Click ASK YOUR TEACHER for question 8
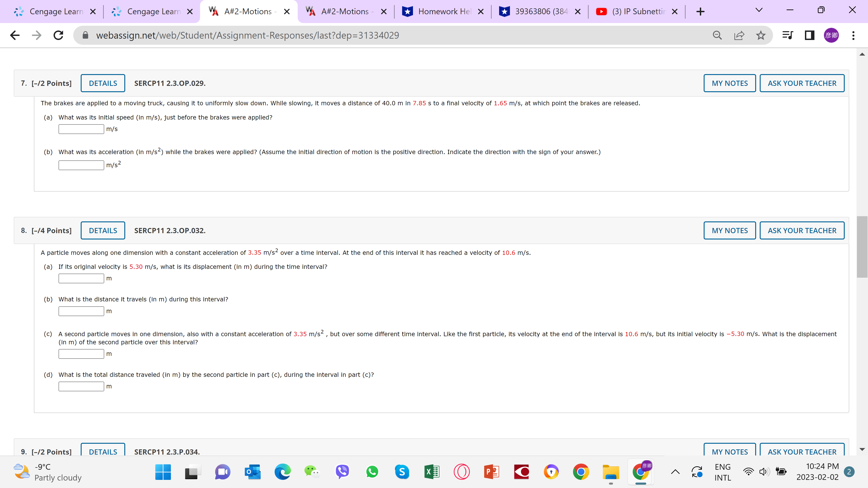Viewport: 868px width, 488px height. coord(802,230)
